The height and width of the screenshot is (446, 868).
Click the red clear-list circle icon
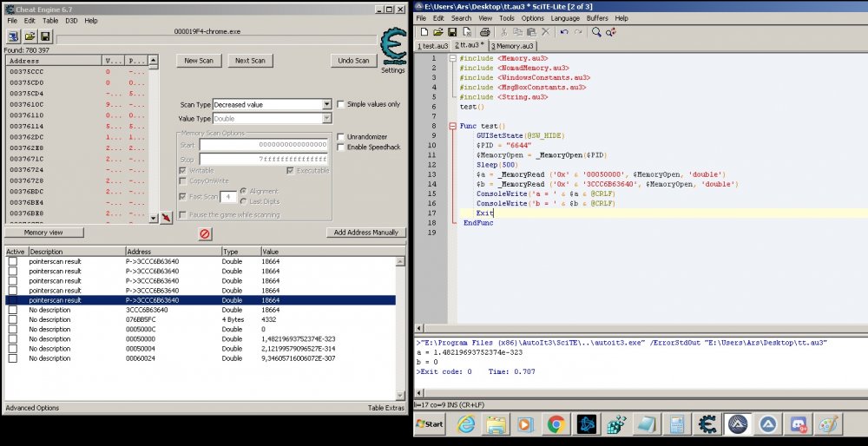coord(205,233)
